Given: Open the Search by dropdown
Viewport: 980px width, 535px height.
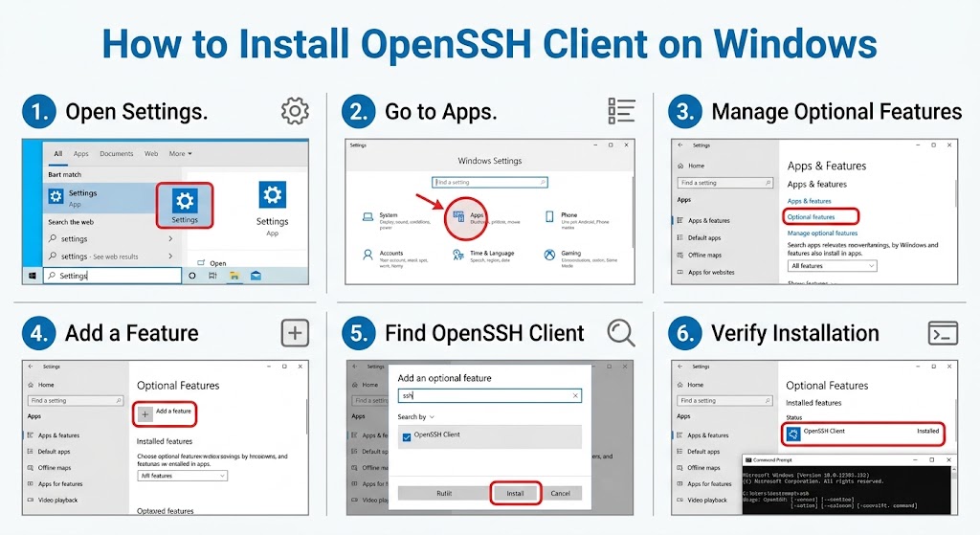Looking at the screenshot, I should 415,417.
